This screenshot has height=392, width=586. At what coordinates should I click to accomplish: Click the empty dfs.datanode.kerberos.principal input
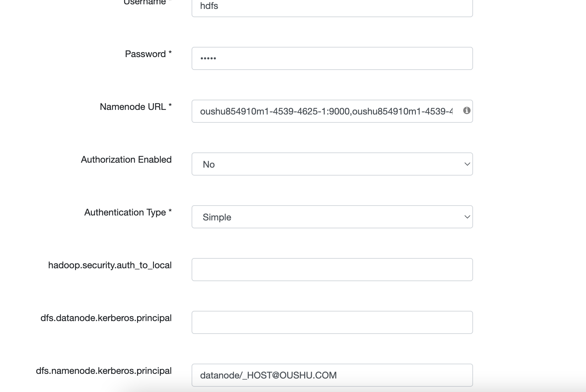point(332,322)
